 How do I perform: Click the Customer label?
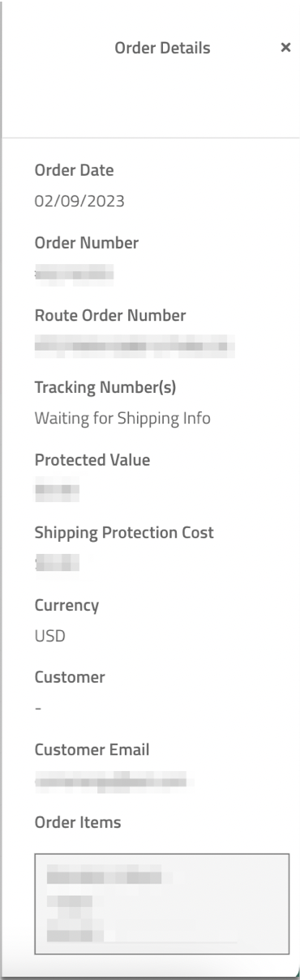point(69,678)
